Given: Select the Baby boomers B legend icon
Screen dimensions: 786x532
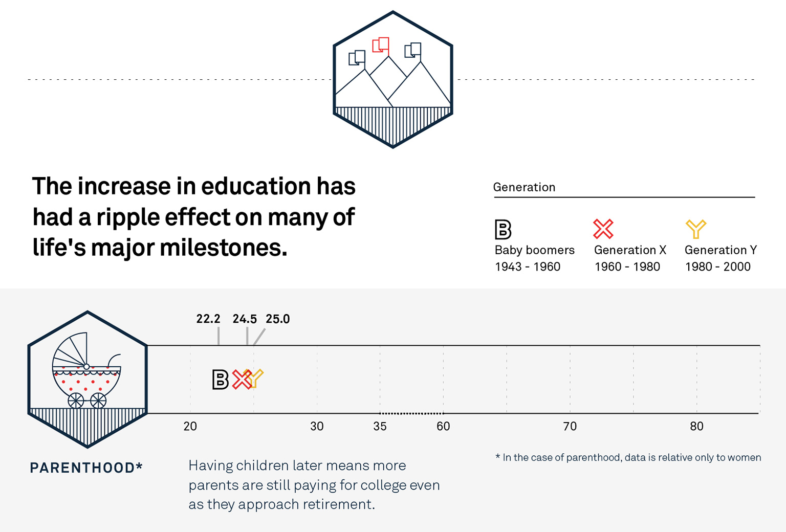Looking at the screenshot, I should 503,229.
